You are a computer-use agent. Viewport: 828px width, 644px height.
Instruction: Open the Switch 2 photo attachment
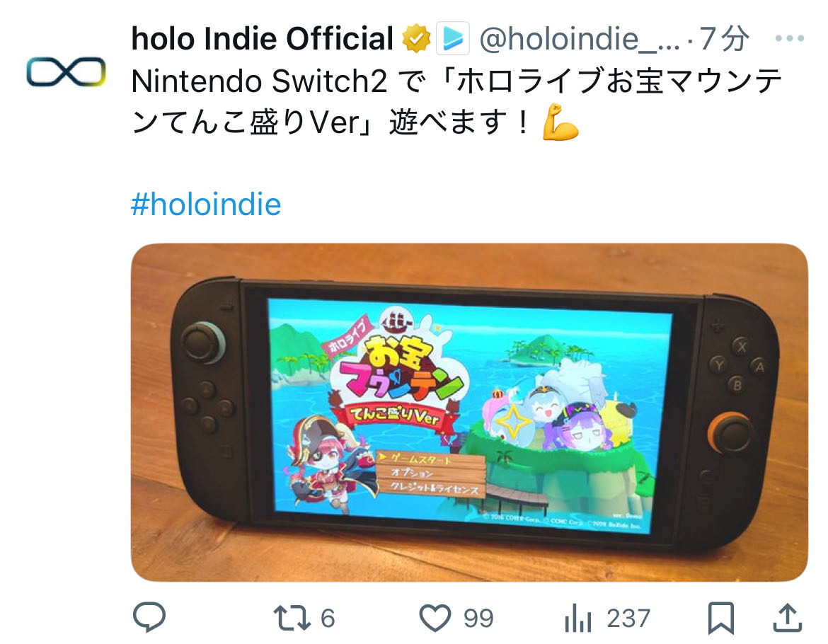point(469,413)
